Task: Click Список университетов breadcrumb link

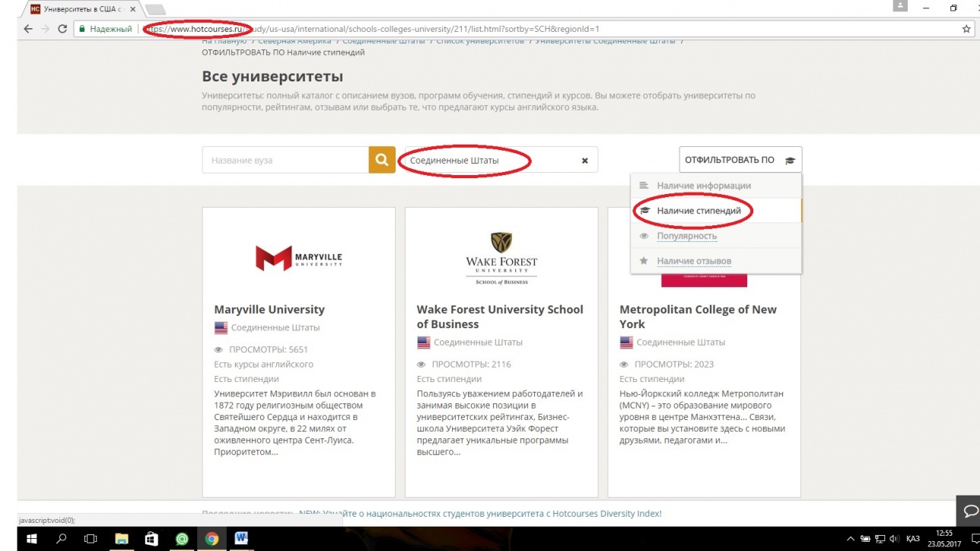Action: point(480,41)
